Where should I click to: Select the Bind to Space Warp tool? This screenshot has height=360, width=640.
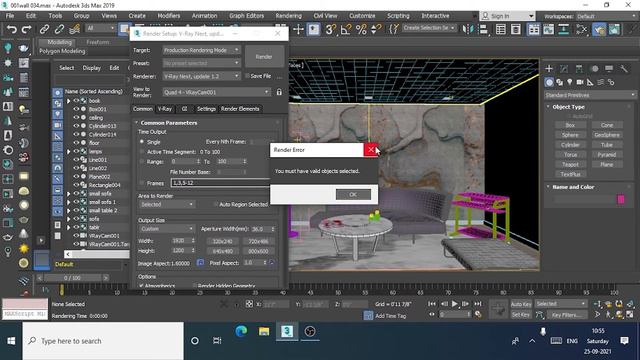tap(74, 29)
